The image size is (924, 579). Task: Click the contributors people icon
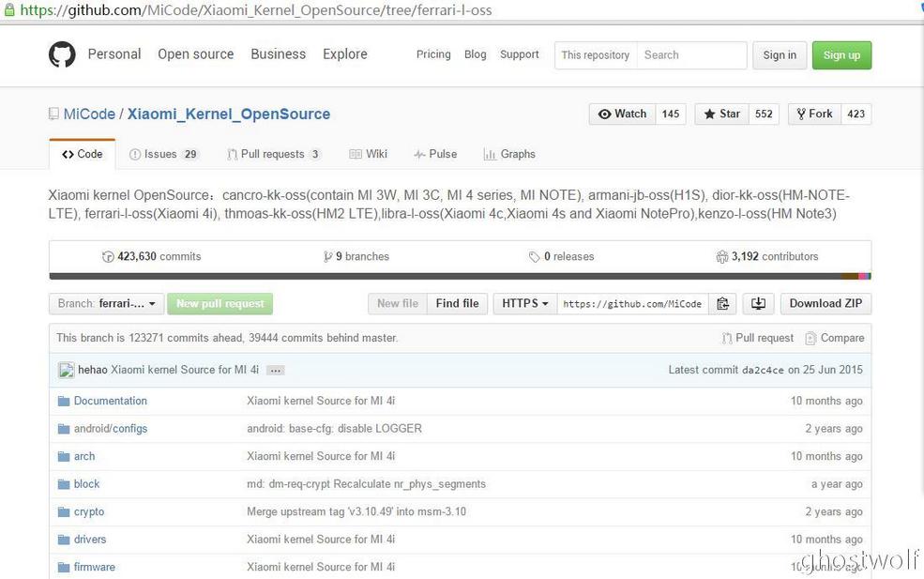[722, 256]
